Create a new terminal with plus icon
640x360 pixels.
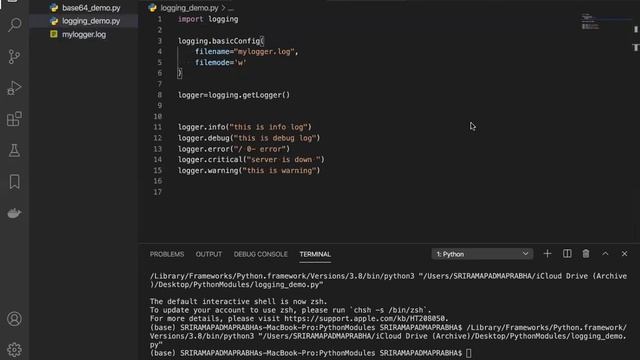tap(547, 254)
